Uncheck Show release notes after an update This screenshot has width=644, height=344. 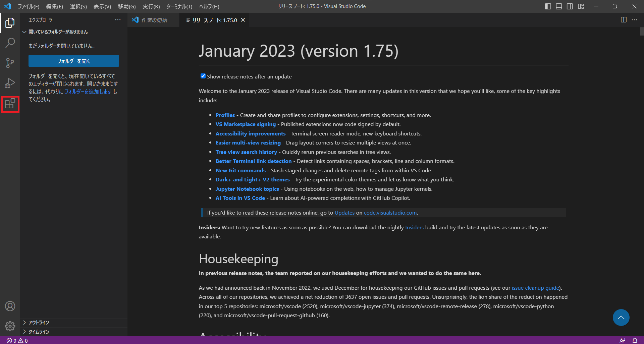203,76
